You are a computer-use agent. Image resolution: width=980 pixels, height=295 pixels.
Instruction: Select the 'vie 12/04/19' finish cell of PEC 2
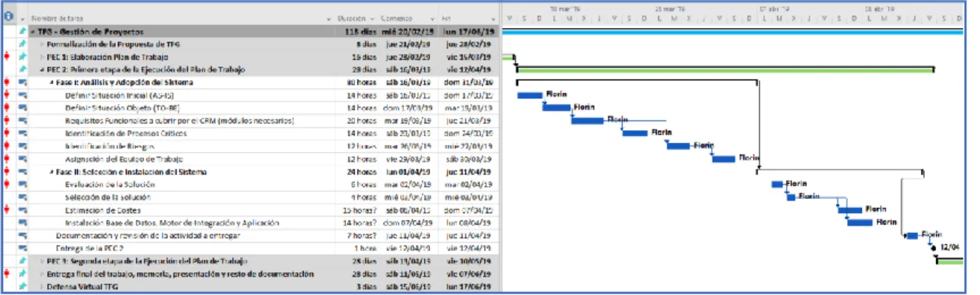(469, 70)
